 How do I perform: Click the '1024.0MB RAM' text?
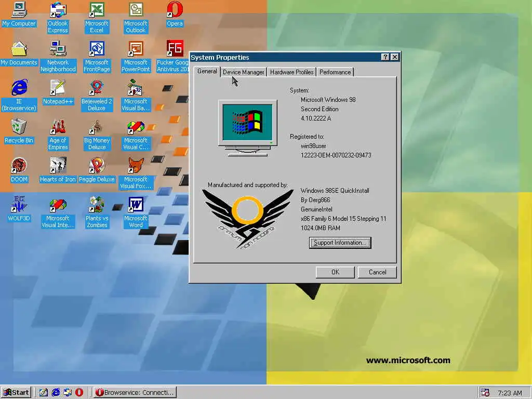coord(320,228)
